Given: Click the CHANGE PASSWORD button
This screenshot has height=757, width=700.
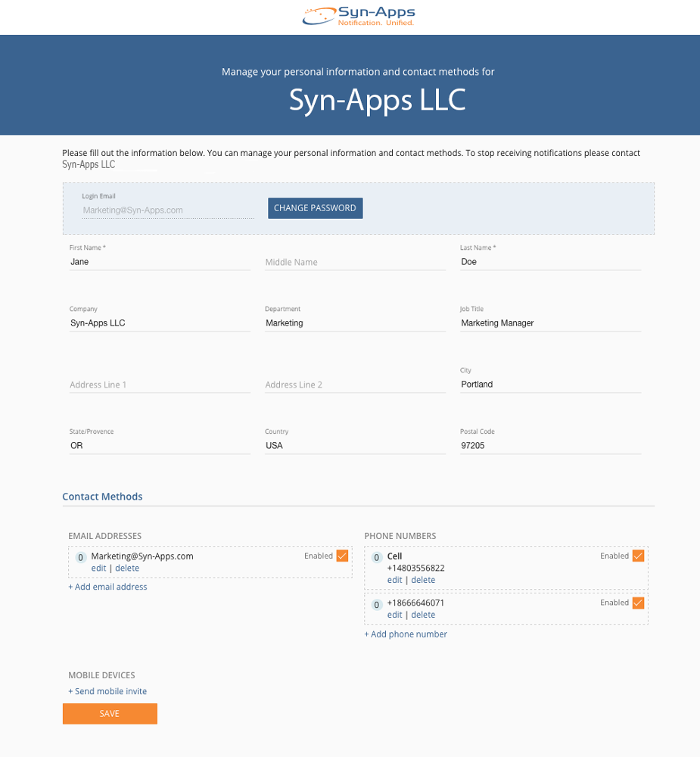Looking at the screenshot, I should click(316, 208).
